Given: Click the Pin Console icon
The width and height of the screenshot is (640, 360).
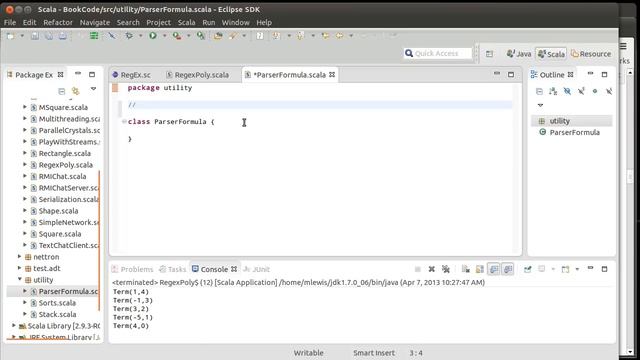Looking at the screenshot, I should (x=528, y=269).
